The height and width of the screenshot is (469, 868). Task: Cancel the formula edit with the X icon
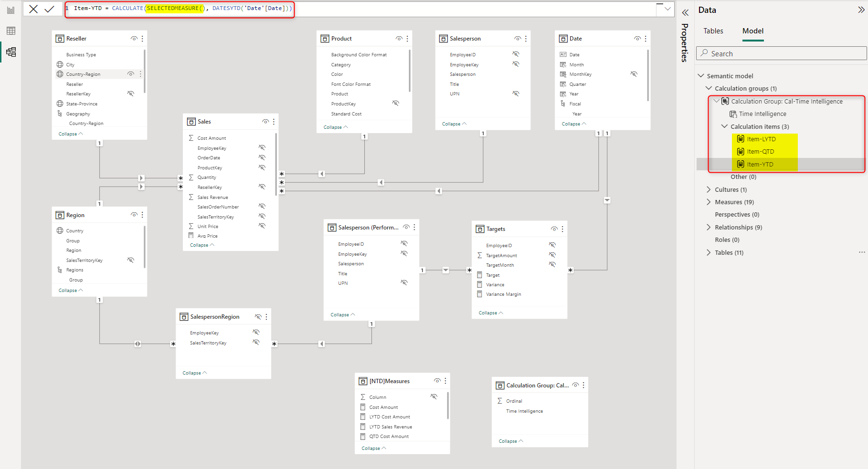click(x=33, y=9)
